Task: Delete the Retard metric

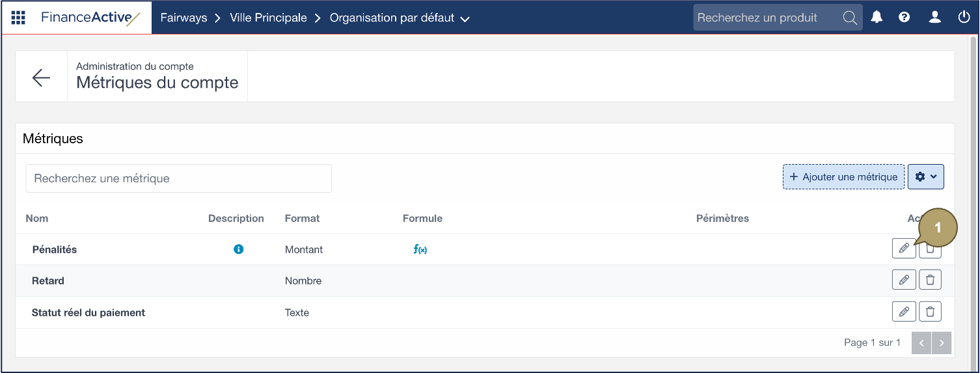Action: (930, 280)
